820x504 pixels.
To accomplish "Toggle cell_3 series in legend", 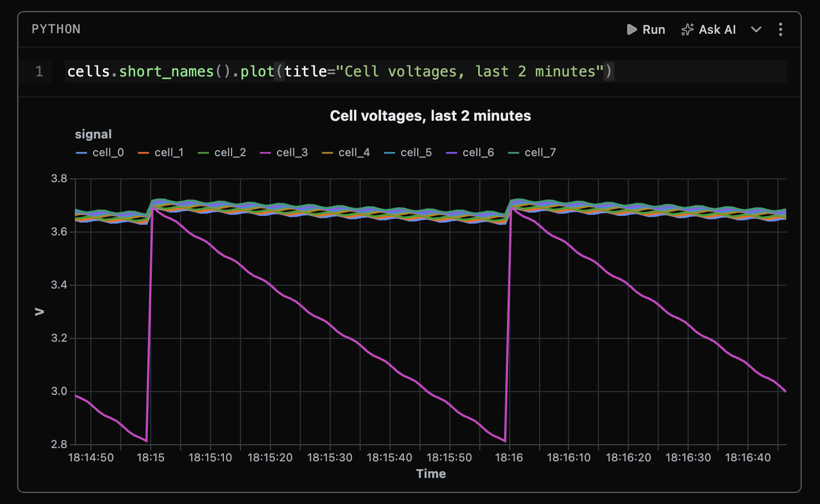I will pos(284,152).
